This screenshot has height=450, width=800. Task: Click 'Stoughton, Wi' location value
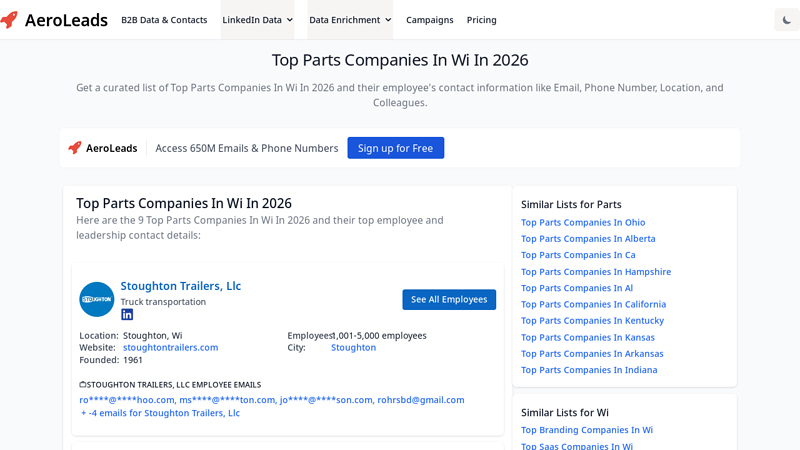(153, 336)
